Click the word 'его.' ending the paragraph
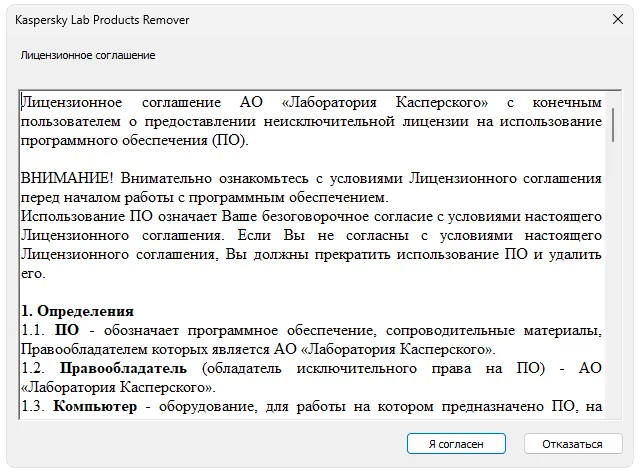641x474 pixels. click(x=33, y=274)
